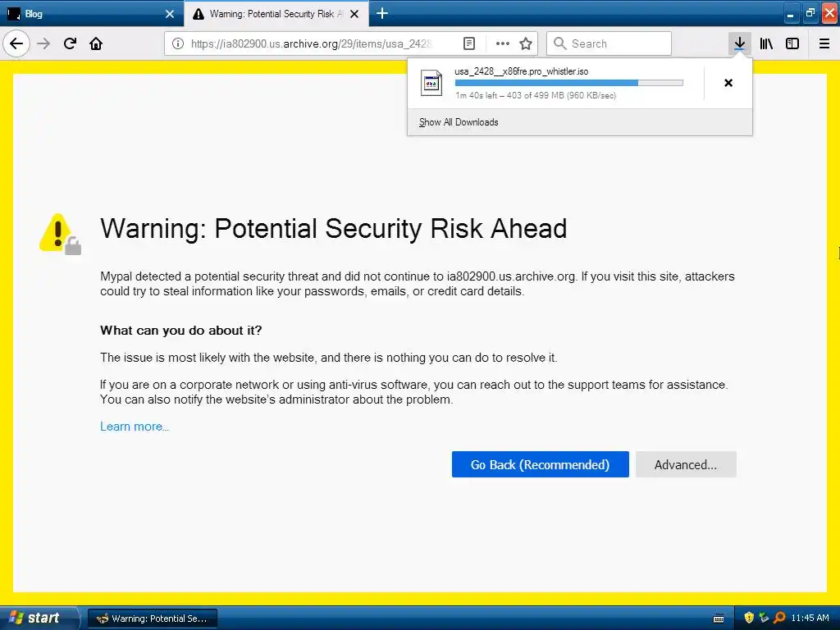Select the Mypal taskbar window button
840x630 pixels.
click(152, 619)
